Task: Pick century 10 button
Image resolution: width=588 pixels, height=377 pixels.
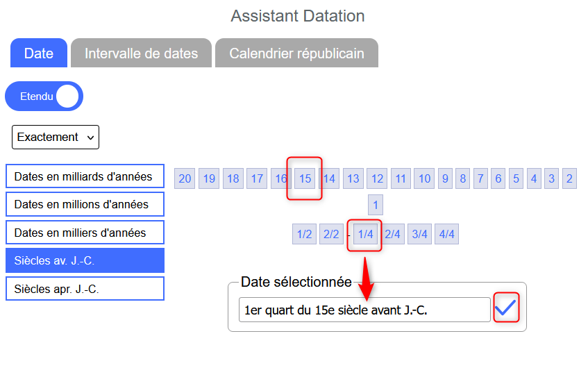Action: point(424,178)
